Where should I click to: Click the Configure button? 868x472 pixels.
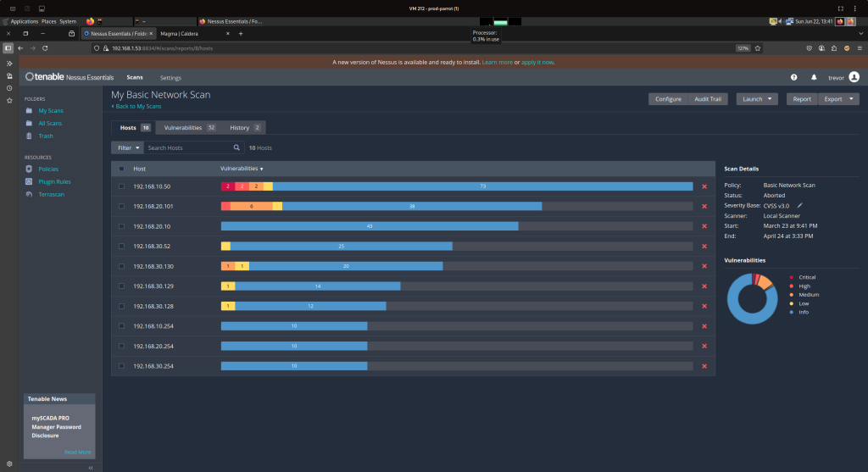(668, 99)
